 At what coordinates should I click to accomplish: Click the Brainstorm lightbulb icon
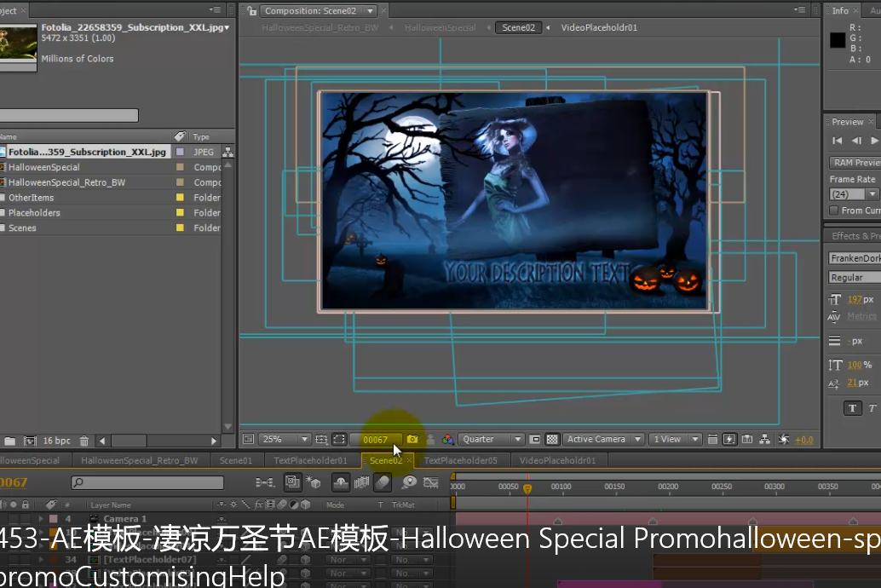click(410, 481)
